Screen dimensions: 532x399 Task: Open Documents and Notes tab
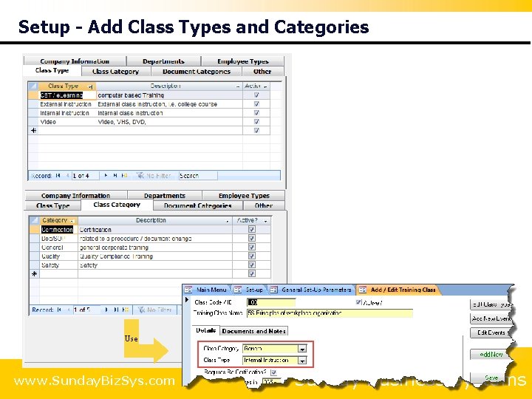[254, 331]
